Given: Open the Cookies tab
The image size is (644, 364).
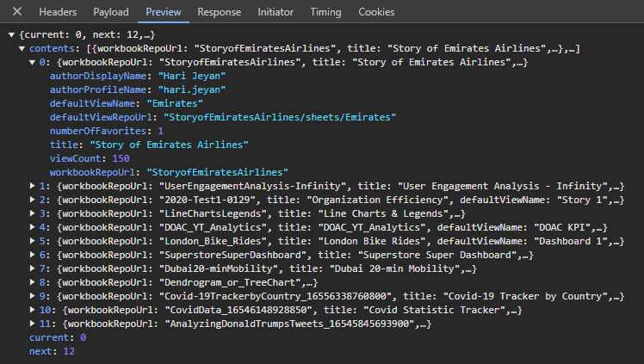Looking at the screenshot, I should 376,12.
